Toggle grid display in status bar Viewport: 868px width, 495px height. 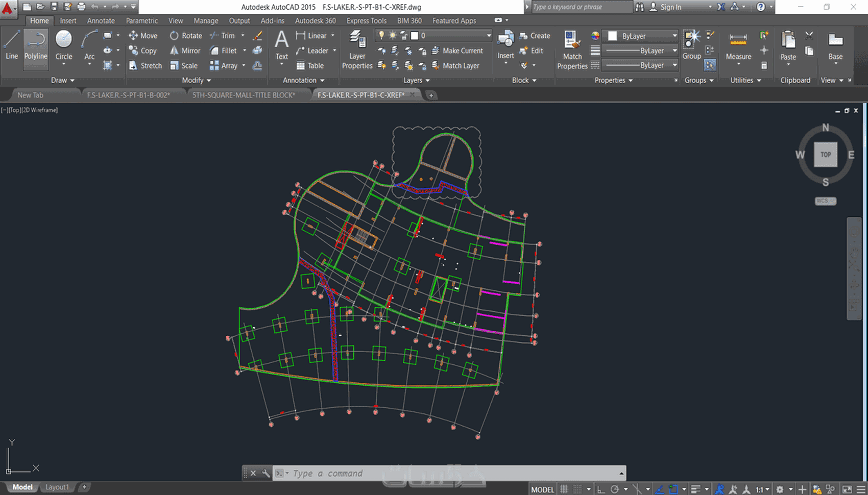click(564, 489)
